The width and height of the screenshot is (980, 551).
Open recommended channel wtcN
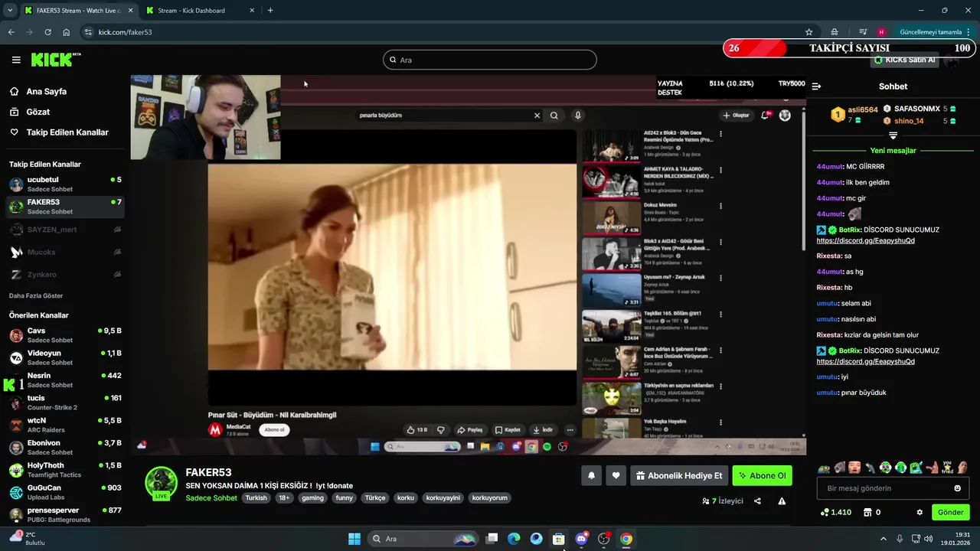point(65,425)
